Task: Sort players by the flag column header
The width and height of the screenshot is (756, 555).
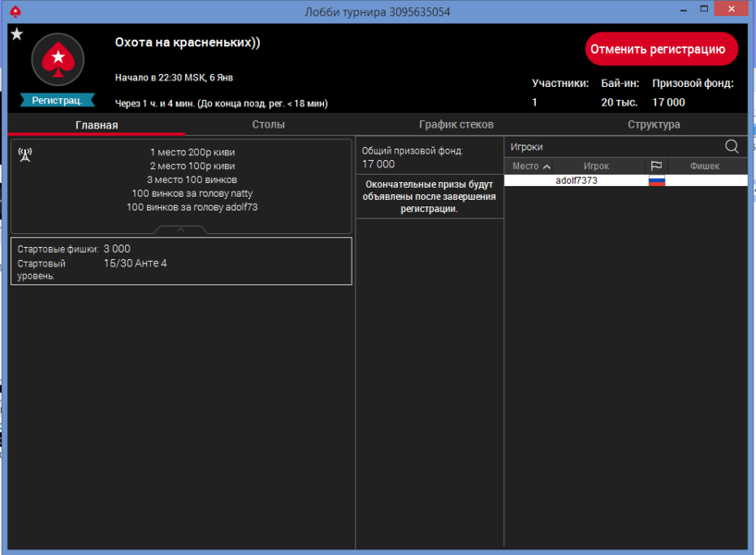Action: coord(656,166)
